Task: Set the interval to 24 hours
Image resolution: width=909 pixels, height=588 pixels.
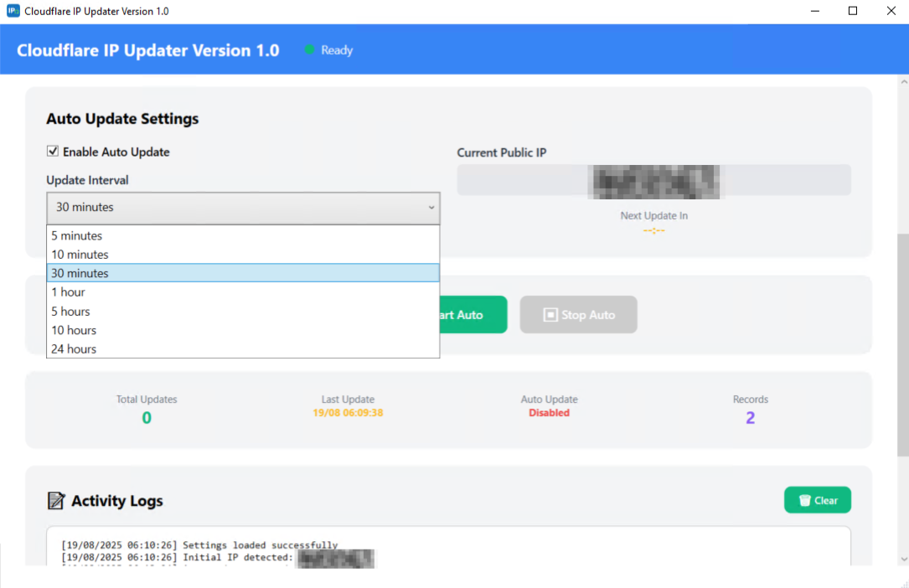Action: 243,348
